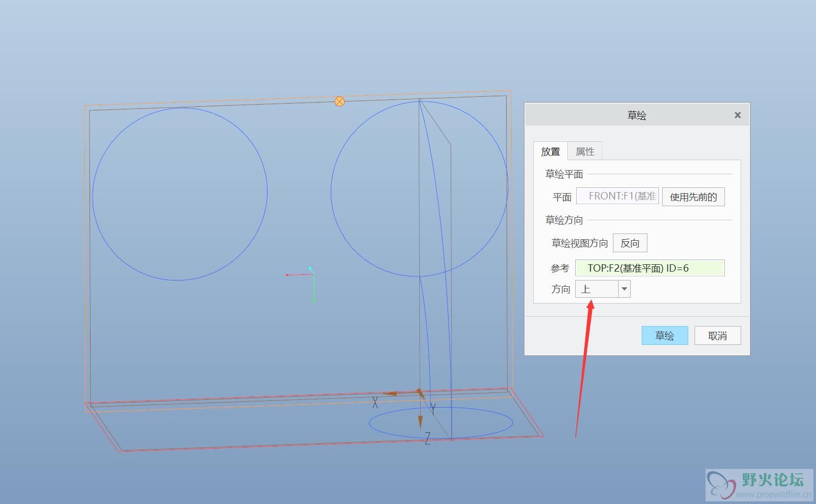Select the 参考 field showing TOP:F2
Viewport: 816px width, 504px height.
pyautogui.click(x=650, y=268)
